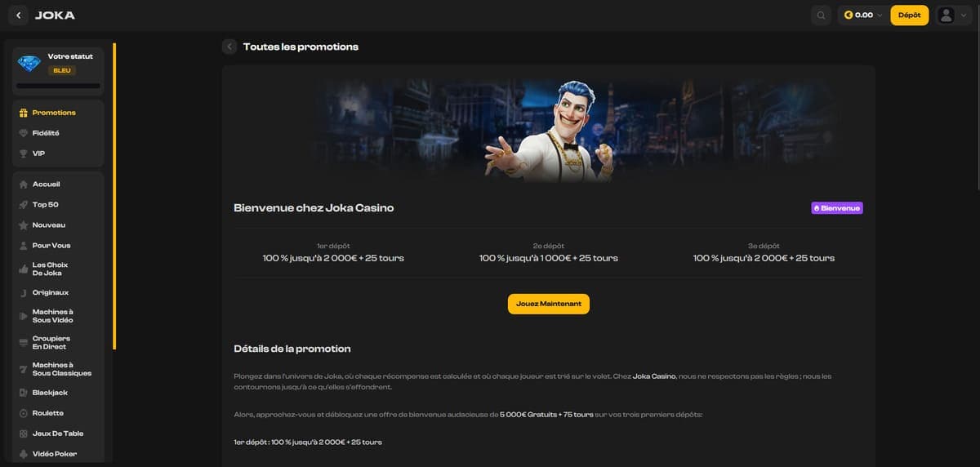This screenshot has height=467, width=980.
Task: Open the search magnifier icon
Action: [821, 15]
